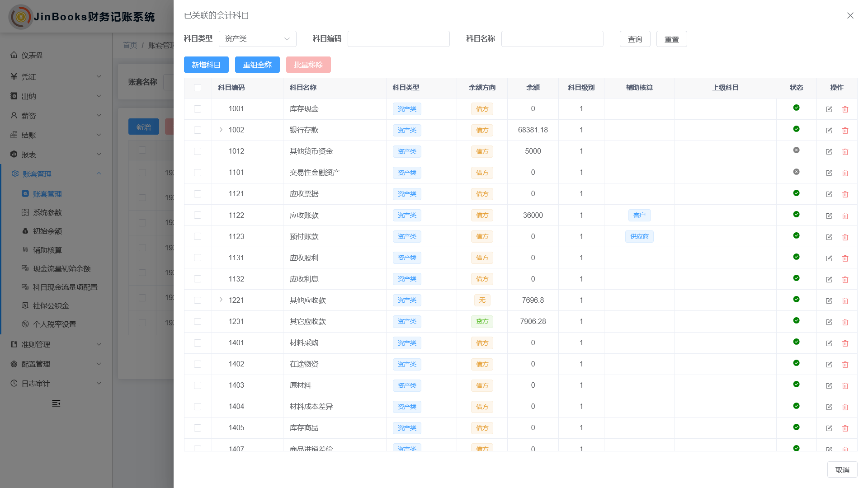Click the 取消 button

[842, 470]
